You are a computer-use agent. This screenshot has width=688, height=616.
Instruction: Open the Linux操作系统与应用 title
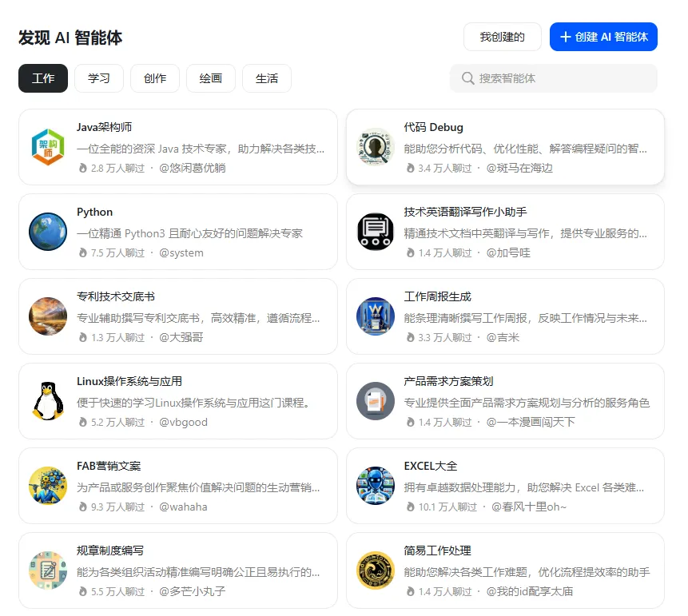coord(129,381)
